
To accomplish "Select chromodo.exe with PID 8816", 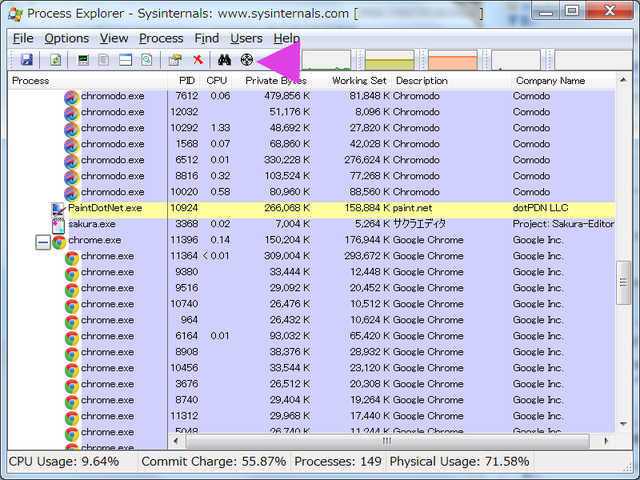I will tap(312, 176).
